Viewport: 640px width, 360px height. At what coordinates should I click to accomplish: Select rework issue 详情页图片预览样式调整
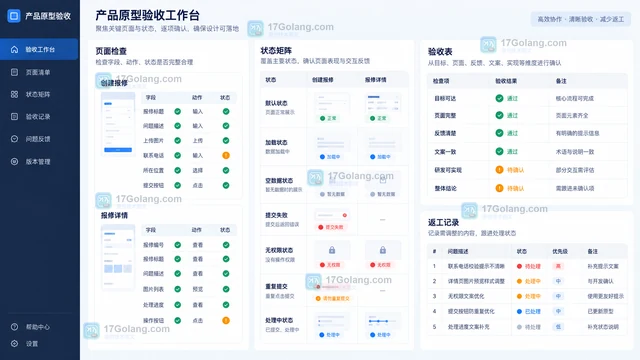click(476, 281)
